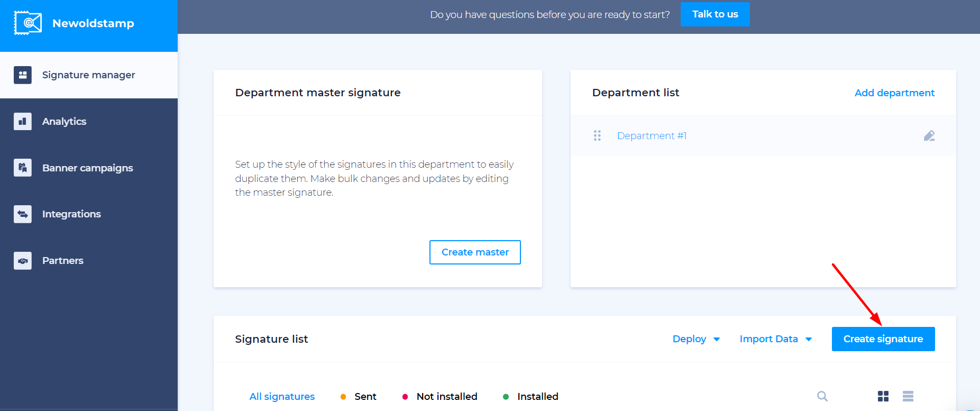Click the Talk to us button
The image size is (980, 411).
coord(715,14)
